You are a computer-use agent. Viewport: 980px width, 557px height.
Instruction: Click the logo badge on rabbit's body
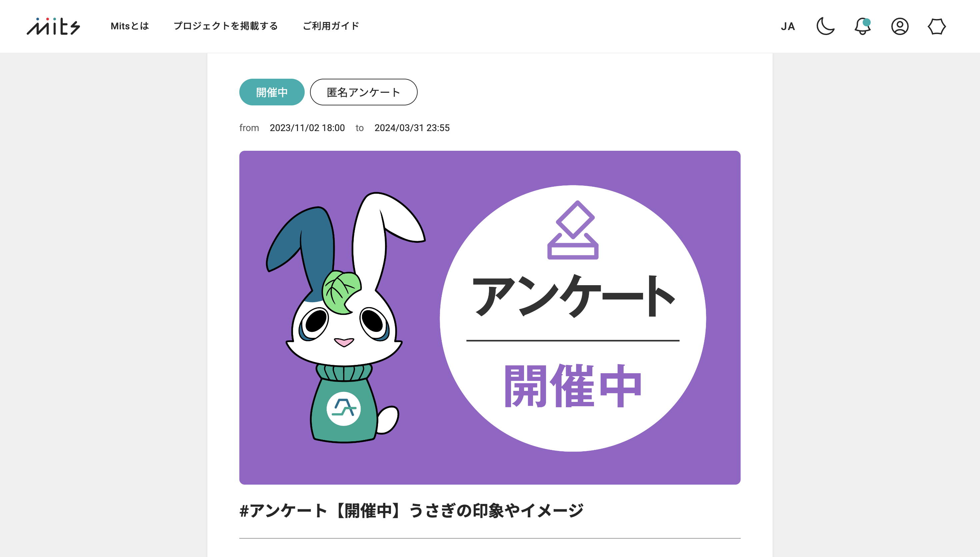[x=344, y=409]
